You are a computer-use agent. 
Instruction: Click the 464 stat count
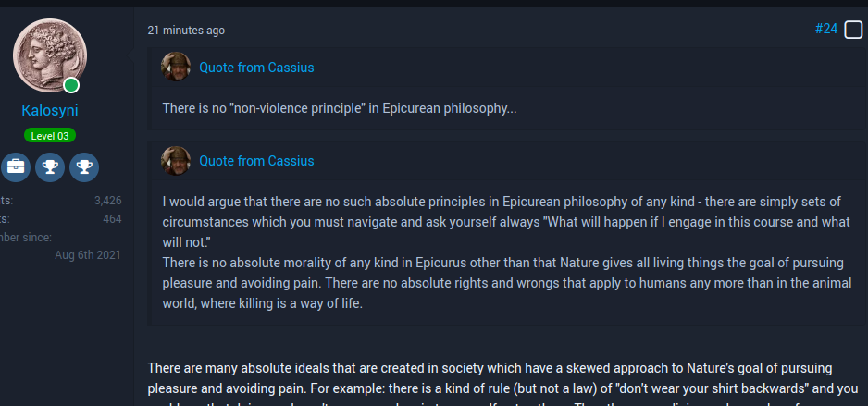click(112, 218)
